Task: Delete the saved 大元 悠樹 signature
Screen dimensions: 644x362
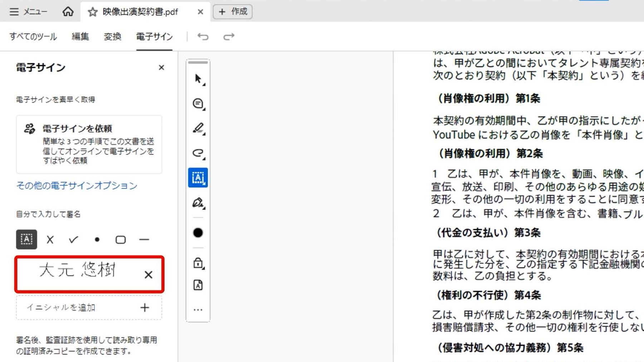Action: [148, 275]
